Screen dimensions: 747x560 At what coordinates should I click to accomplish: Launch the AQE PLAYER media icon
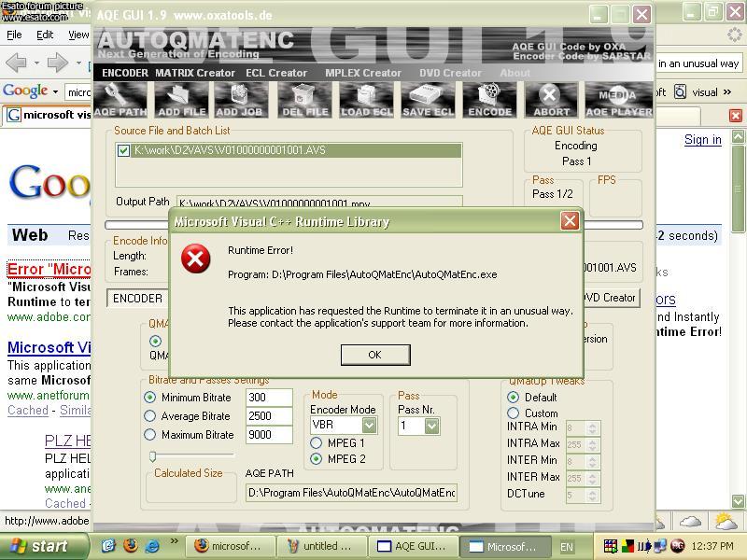[619, 100]
